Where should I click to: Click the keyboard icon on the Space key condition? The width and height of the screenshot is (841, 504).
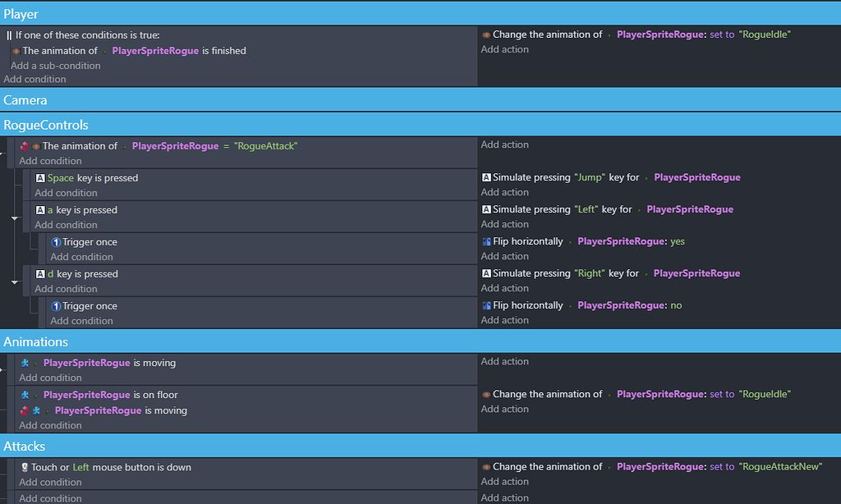[42, 177]
